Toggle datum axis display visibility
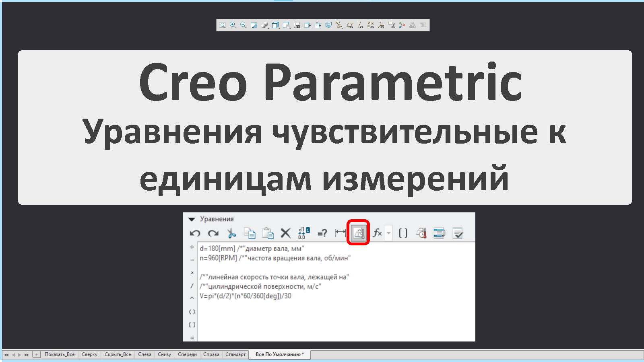The height and width of the screenshot is (362, 644). point(361,25)
